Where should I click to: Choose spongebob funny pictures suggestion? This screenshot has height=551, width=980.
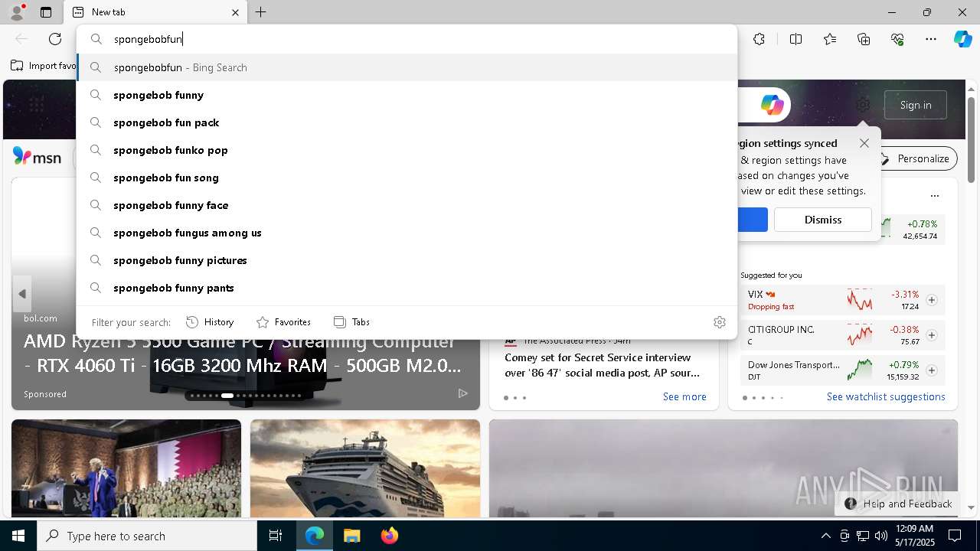point(407,260)
